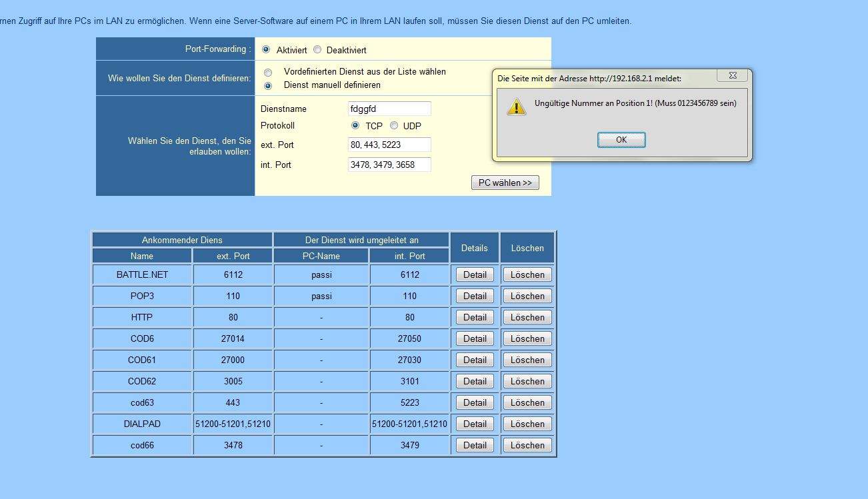Click the DIALPAD name cell
Viewport: 868px width, 499px height.
click(142, 424)
